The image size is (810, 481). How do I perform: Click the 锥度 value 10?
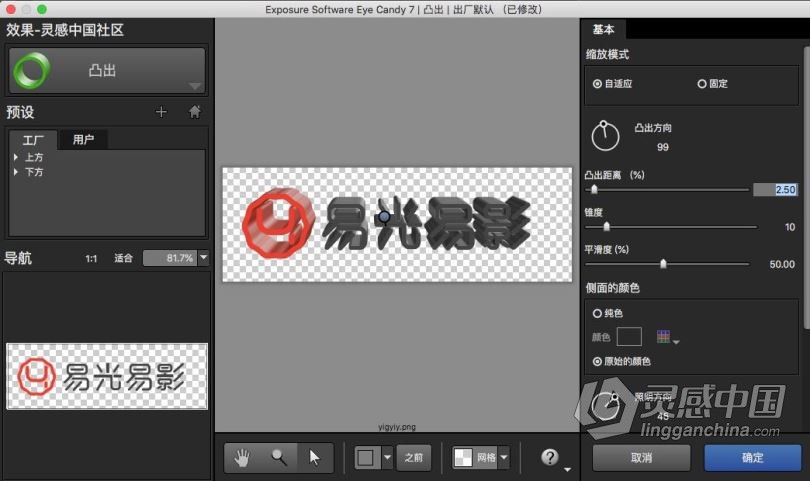point(790,227)
